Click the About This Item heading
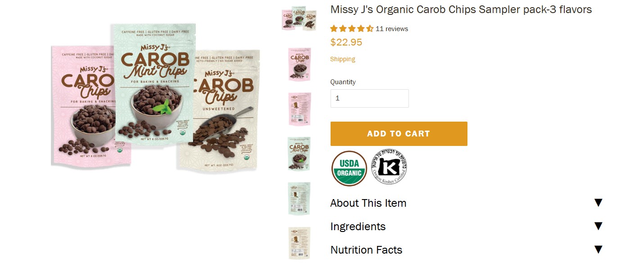 coord(368,203)
